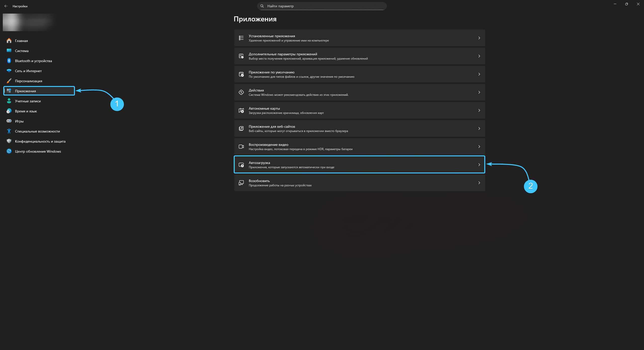This screenshot has width=644, height=350.
Task: Expand Установленные приложения with its chevron
Action: (x=479, y=38)
